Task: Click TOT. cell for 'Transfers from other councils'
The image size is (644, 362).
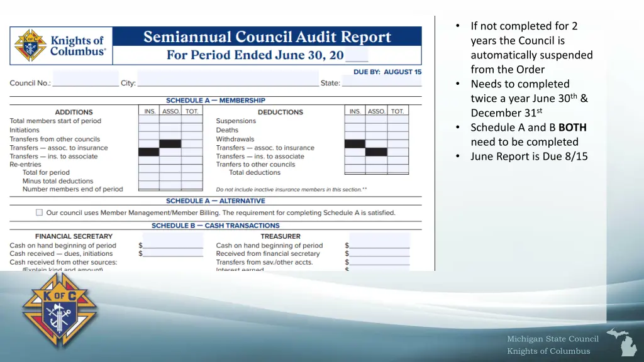Action: [x=192, y=136]
